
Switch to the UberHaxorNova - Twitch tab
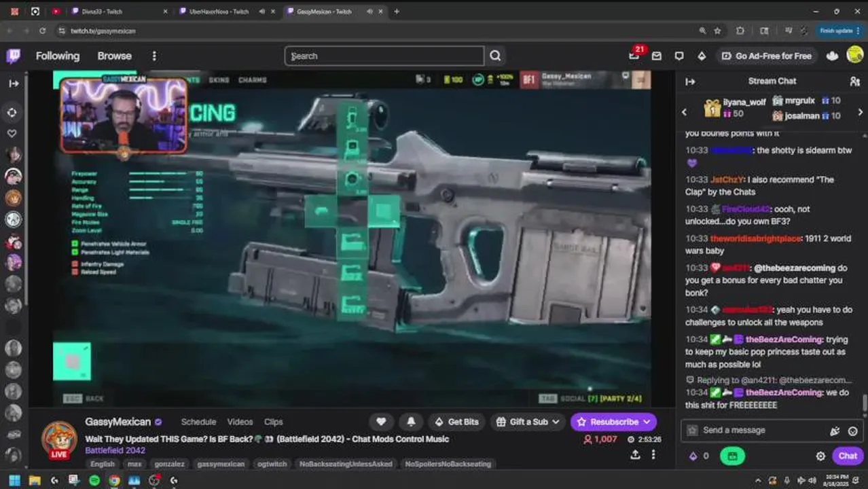(219, 12)
